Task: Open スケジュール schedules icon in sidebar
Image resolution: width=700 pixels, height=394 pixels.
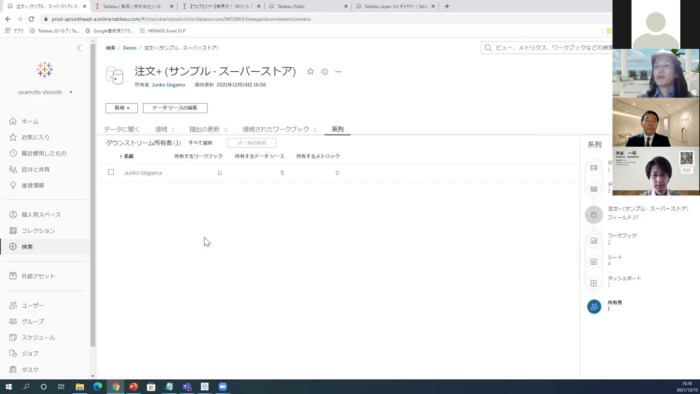Action: (x=13, y=337)
